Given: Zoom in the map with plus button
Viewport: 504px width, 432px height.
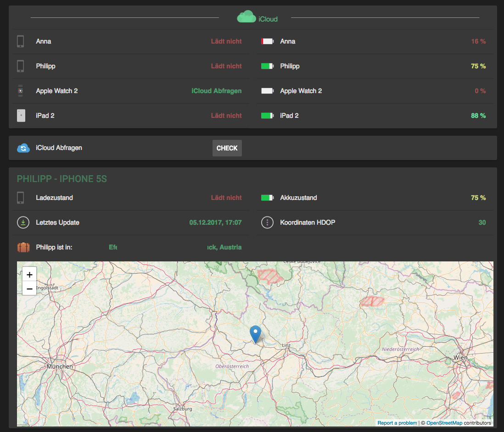Looking at the screenshot, I should click(29, 275).
